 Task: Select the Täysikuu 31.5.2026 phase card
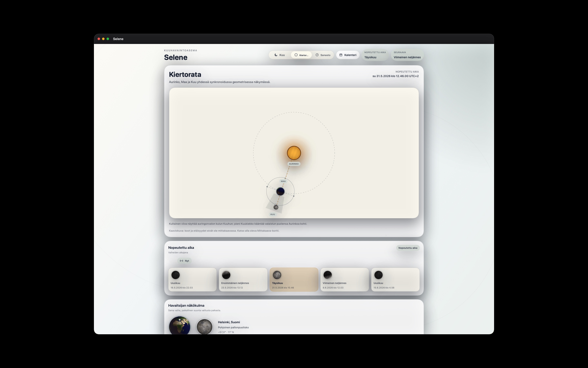294,280
